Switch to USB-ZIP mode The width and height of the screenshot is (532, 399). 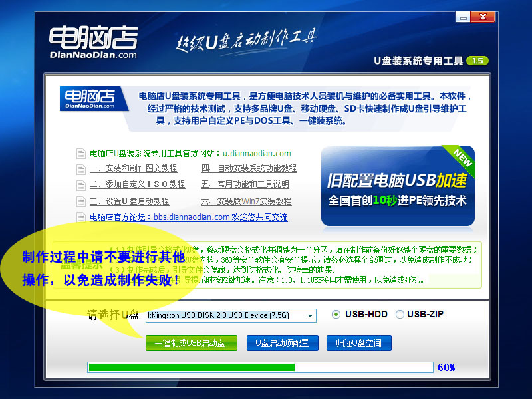[400, 314]
